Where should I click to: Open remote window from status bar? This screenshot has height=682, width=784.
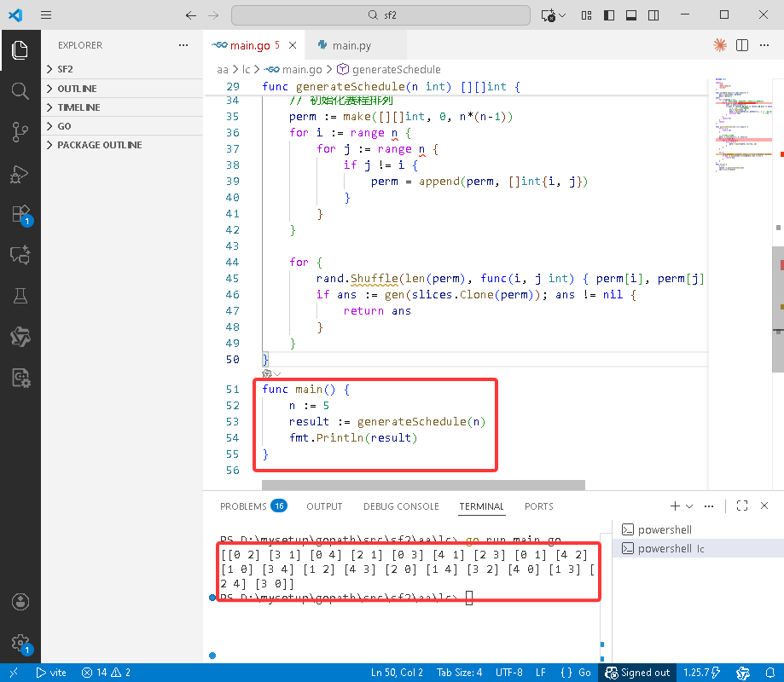point(14,673)
